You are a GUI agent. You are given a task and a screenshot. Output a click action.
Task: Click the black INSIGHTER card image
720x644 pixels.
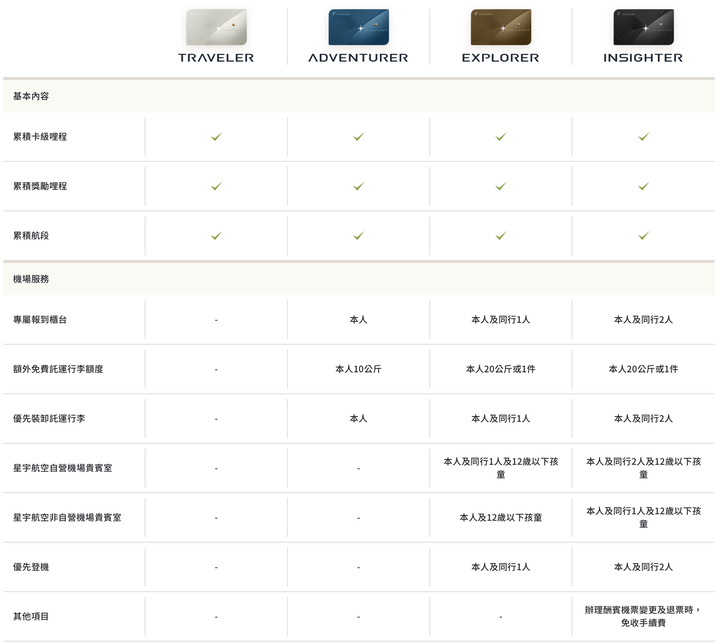click(643, 27)
